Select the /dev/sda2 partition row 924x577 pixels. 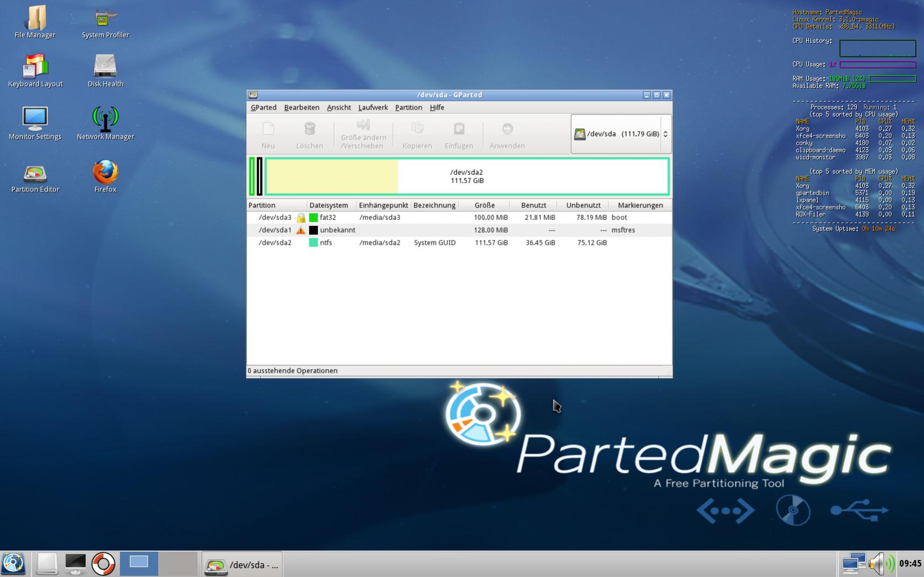tap(459, 243)
